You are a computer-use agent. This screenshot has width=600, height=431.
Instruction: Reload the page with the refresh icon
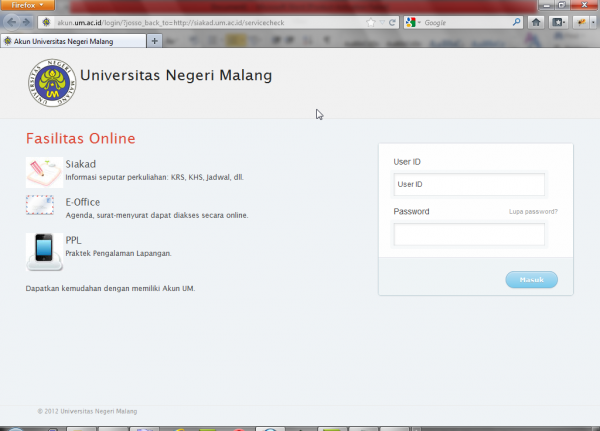pyautogui.click(x=392, y=23)
